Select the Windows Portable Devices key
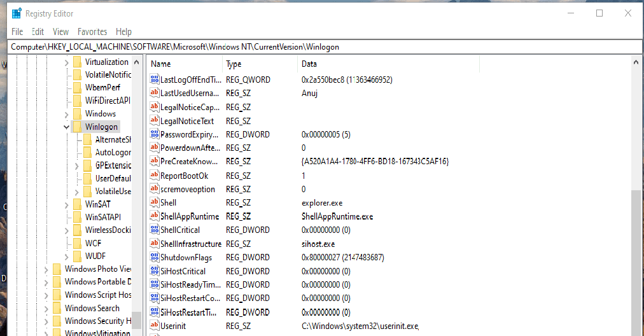 98,282
